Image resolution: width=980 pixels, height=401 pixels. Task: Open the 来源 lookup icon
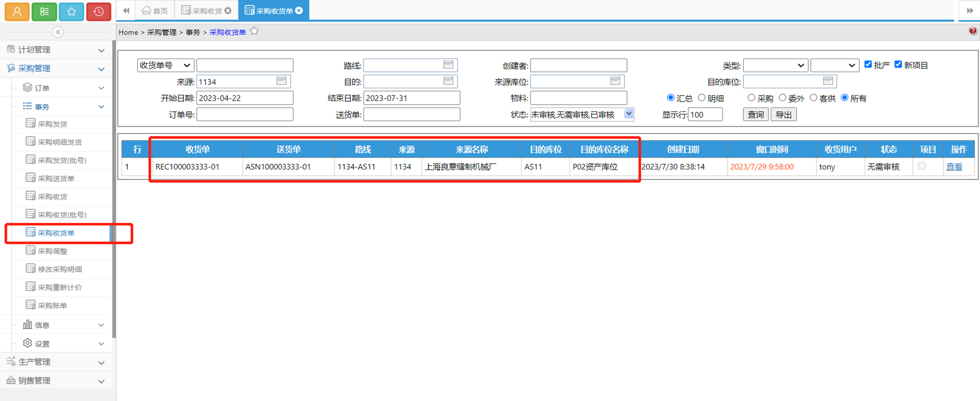(281, 81)
